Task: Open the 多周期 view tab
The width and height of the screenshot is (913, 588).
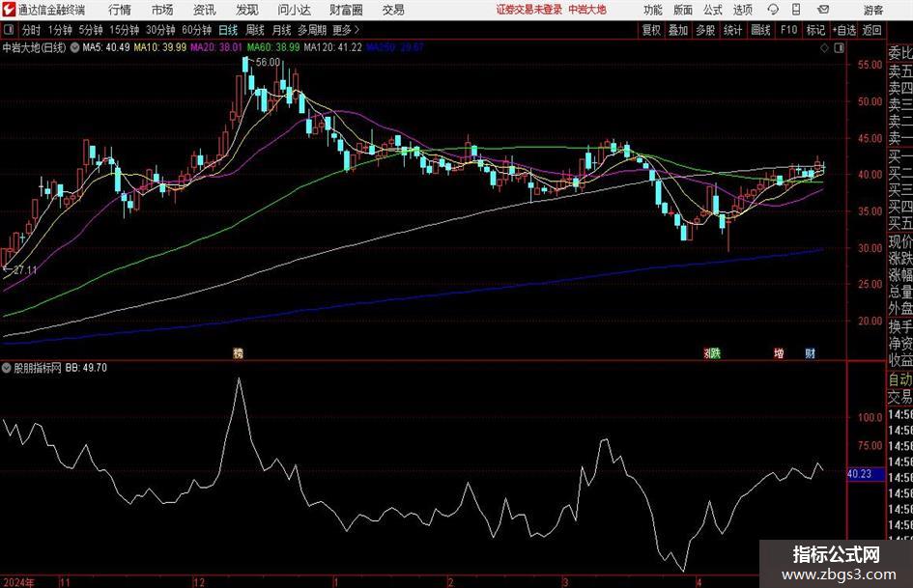Action: pyautogui.click(x=312, y=30)
